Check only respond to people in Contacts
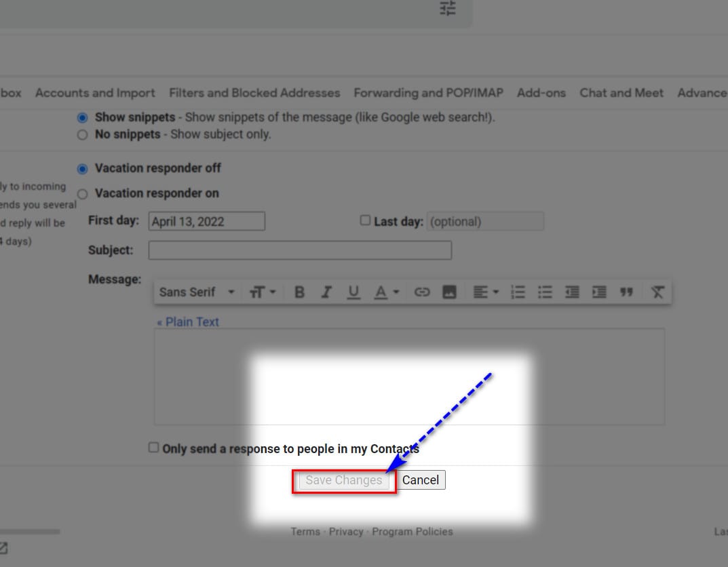This screenshot has height=567, width=728. [154, 447]
